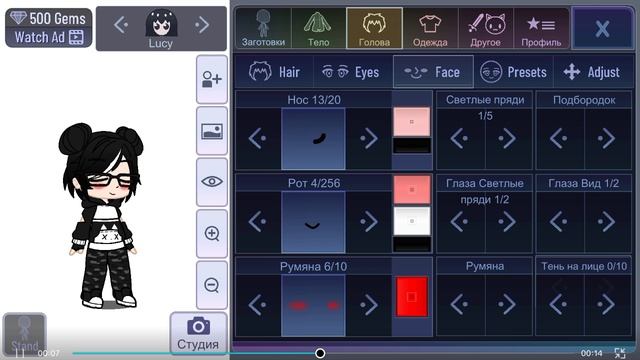Select previous Румяна 6/10 blush style
Image resolution: width=640 pixels, height=360 pixels.
[258, 305]
